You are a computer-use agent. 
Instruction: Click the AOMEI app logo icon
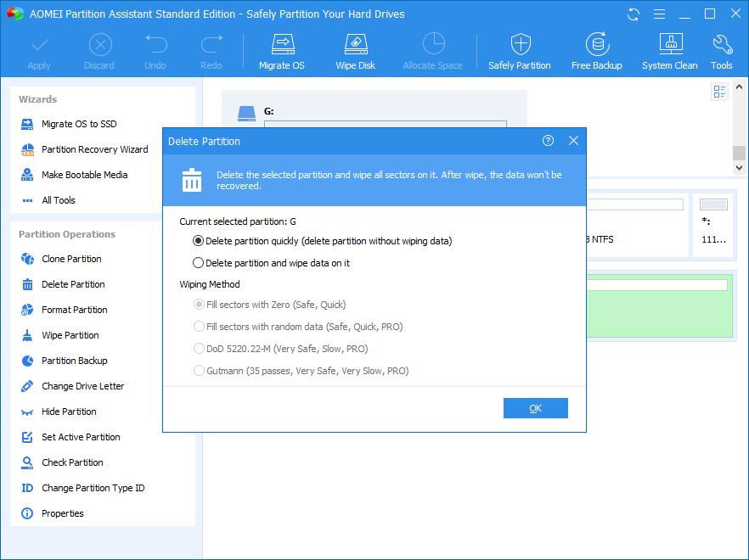point(14,14)
